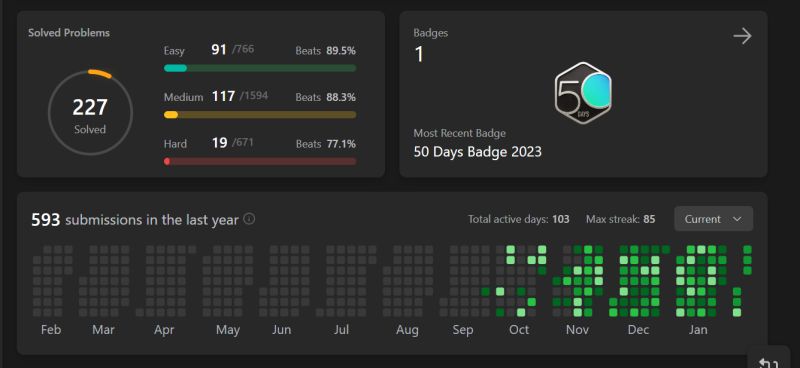Click the 50 Days Badge 2023 text
The image size is (800, 368).
click(x=478, y=152)
